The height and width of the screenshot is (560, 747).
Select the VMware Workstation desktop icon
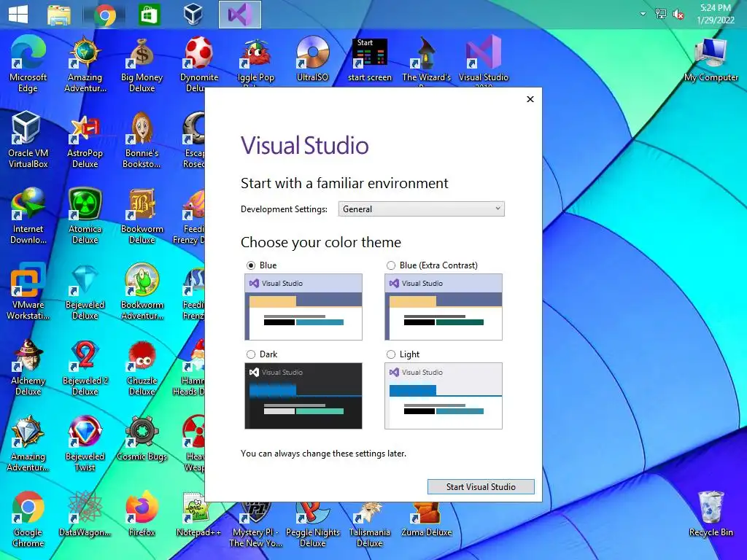click(x=28, y=292)
